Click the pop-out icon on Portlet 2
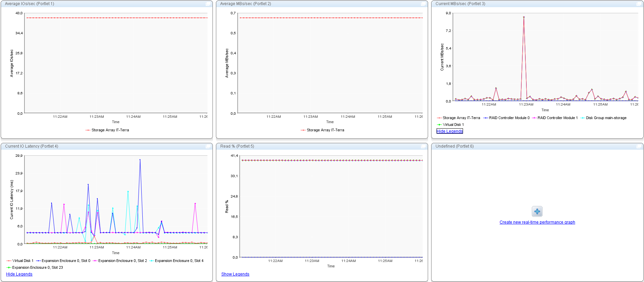Screen dimensions: 644x282 pos(423,4)
